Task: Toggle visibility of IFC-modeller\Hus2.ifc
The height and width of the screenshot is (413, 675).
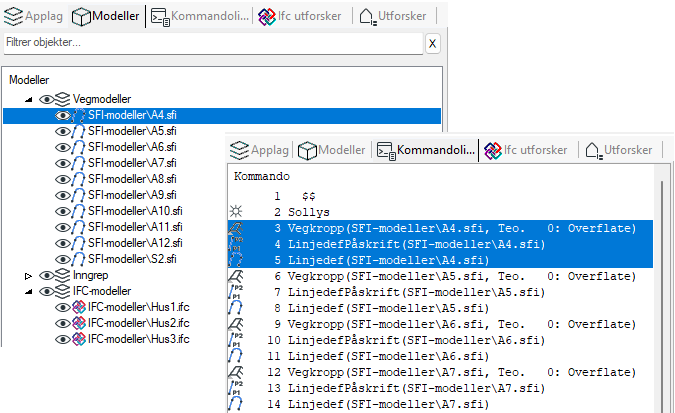Action: 62,324
